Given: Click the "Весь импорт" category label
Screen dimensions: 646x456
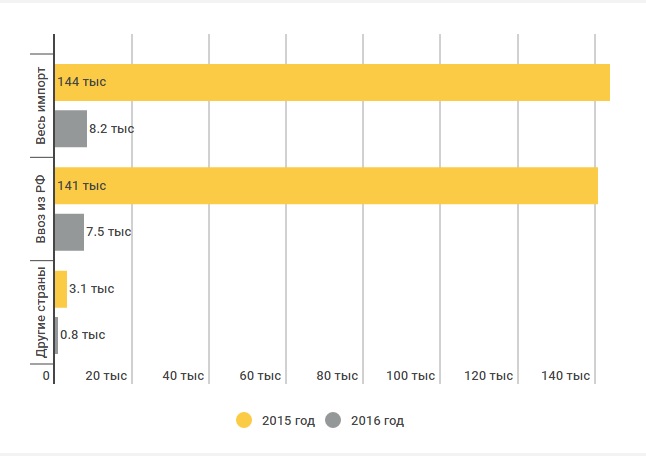Looking at the screenshot, I should coord(41,105).
